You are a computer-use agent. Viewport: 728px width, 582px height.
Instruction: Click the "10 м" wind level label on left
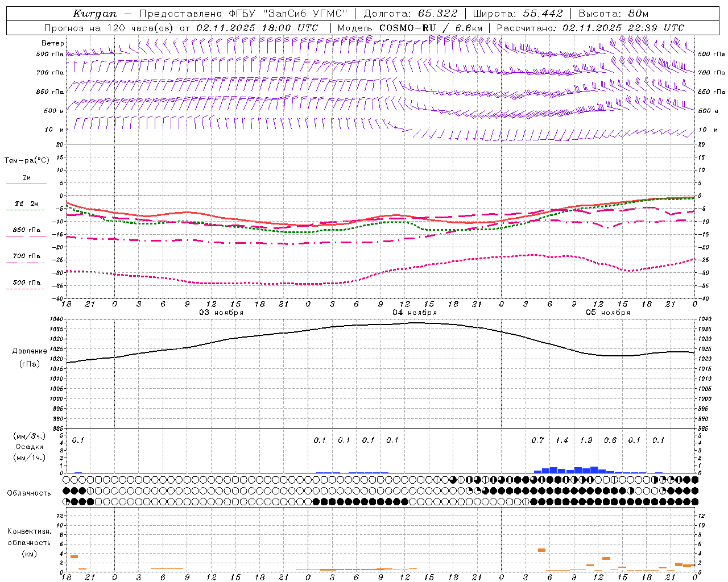click(54, 130)
